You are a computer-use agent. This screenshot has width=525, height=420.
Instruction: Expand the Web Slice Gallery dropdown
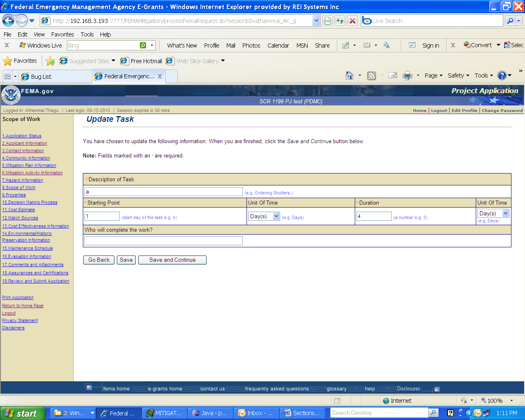pos(223,61)
